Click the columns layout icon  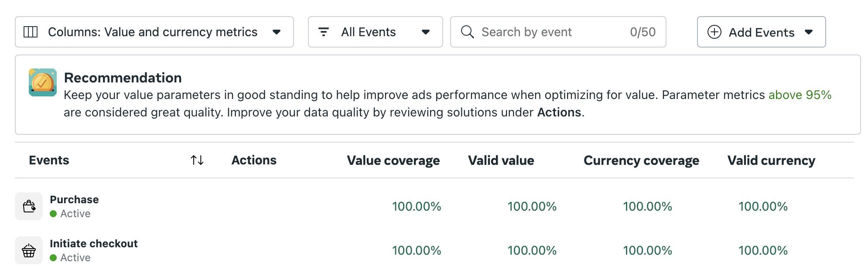(x=31, y=32)
